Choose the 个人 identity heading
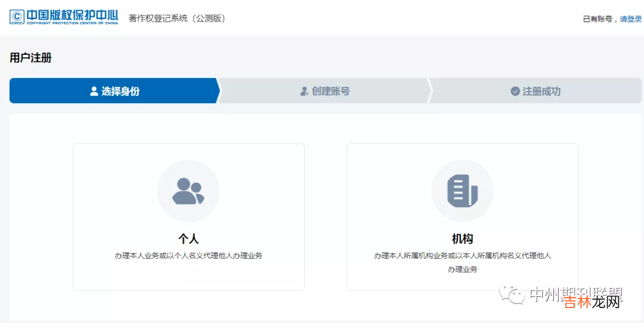Image resolution: width=644 pixels, height=323 pixels. [x=188, y=238]
